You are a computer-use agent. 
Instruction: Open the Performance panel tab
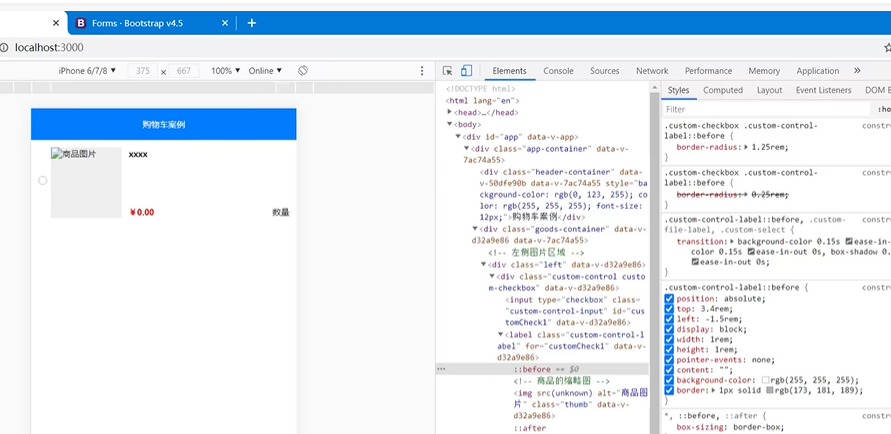708,71
